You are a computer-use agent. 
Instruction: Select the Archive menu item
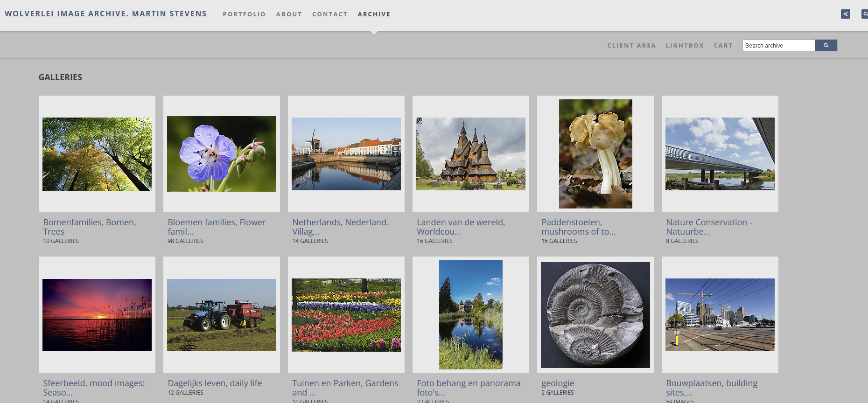coord(374,14)
